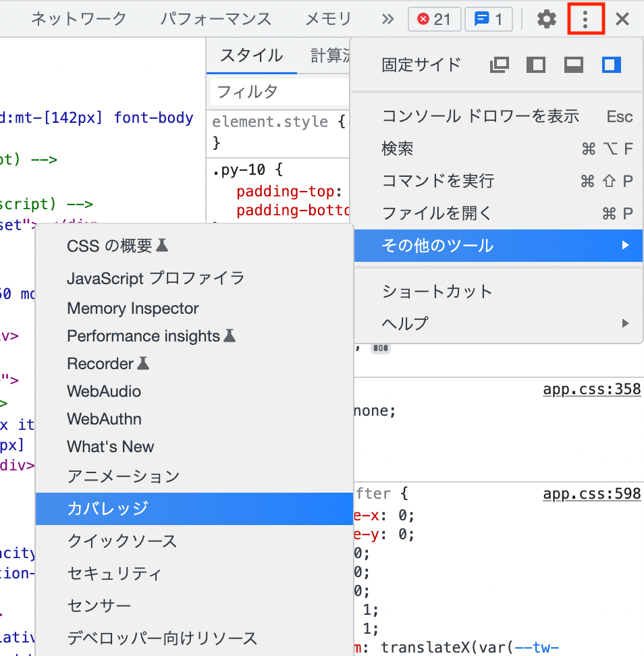Open the app.css:598 source link
This screenshot has width=644, height=656.
[591, 493]
